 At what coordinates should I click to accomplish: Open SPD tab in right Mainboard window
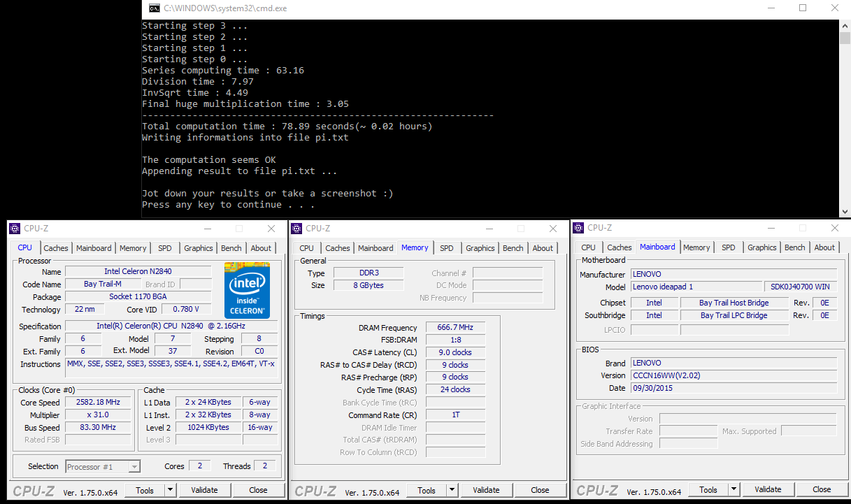tap(728, 247)
